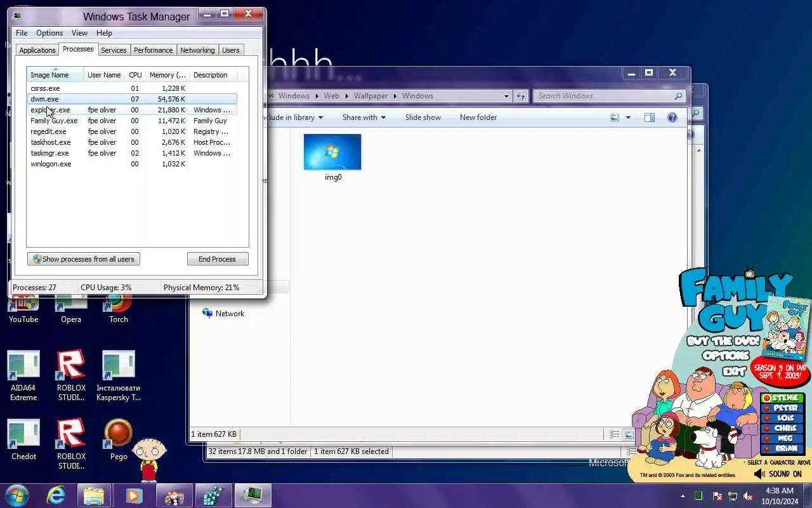Open the Start menu orb

[x=17, y=495]
